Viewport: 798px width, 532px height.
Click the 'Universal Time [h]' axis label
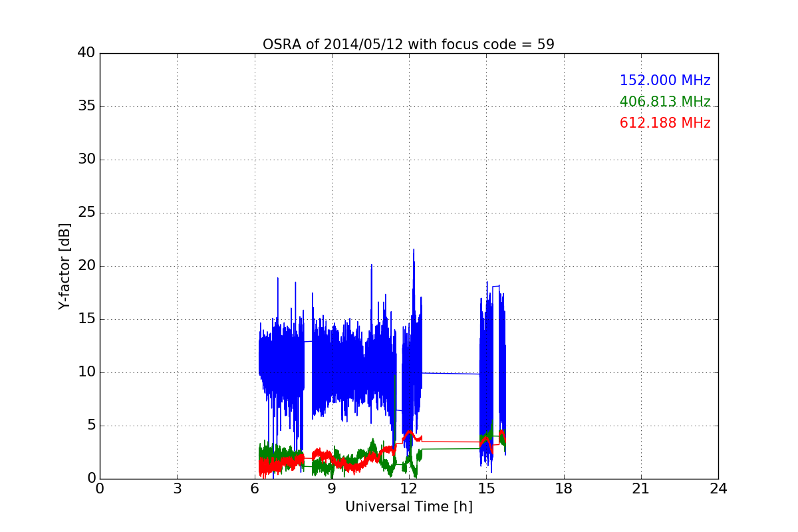(x=408, y=507)
